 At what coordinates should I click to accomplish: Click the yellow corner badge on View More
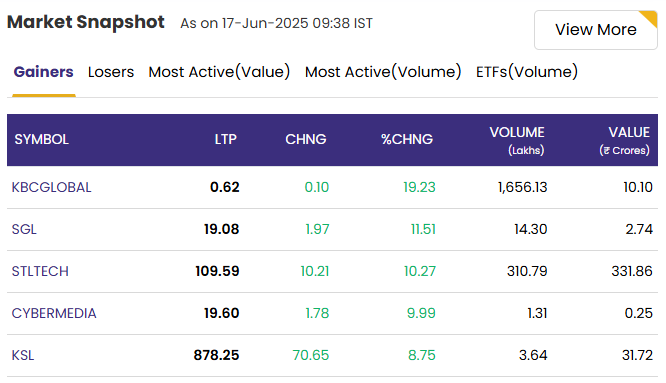[650, 18]
